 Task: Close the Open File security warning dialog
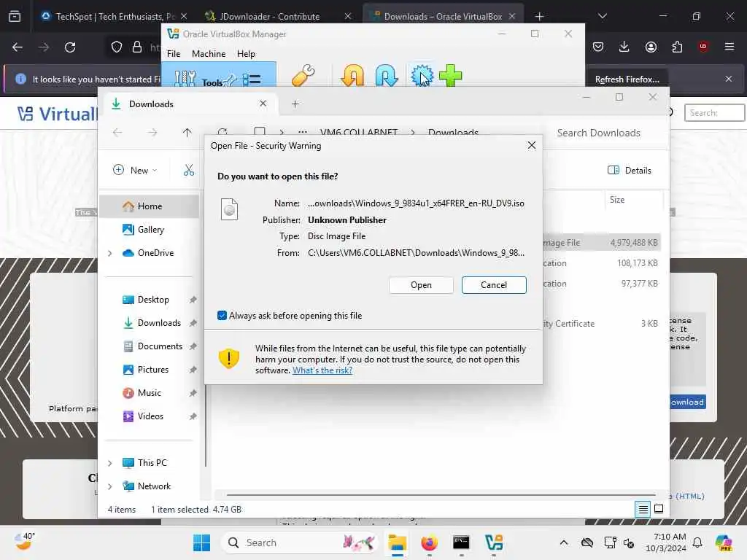532,145
